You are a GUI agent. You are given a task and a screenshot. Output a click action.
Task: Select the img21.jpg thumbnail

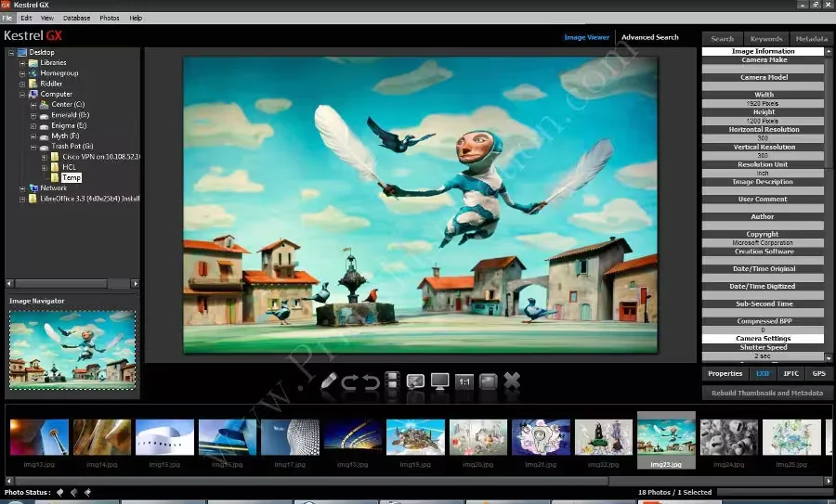coord(541,437)
